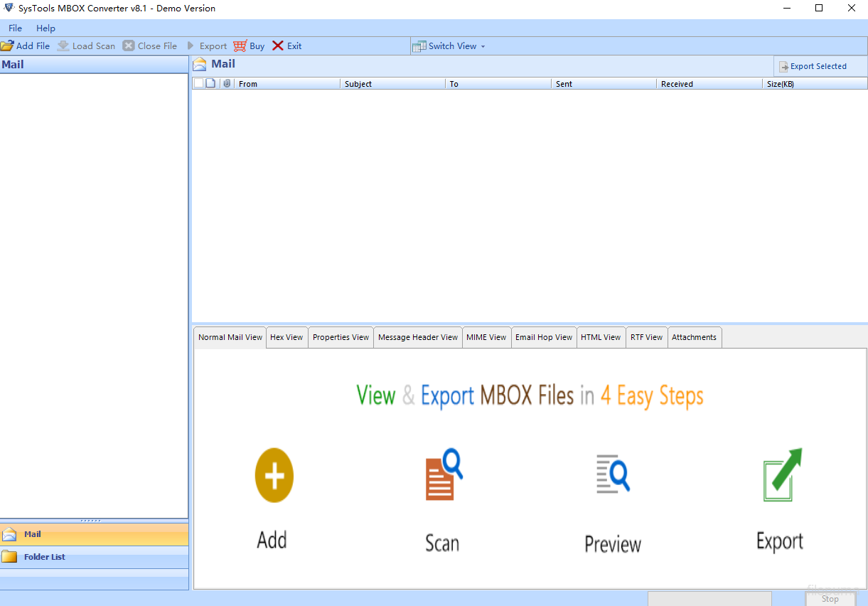Click the red Exit icon
Screen dimensions: 868x606
(x=278, y=46)
